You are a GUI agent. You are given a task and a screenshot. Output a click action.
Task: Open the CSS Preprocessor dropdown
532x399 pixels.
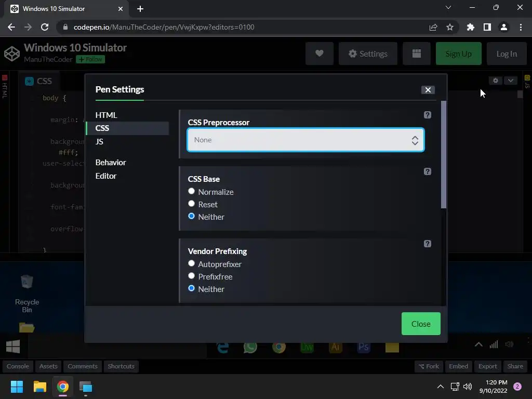point(305,140)
